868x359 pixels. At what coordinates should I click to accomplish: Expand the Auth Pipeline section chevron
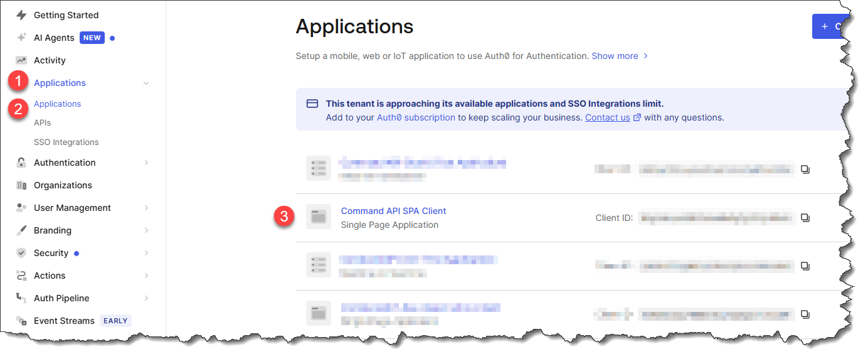tap(146, 298)
